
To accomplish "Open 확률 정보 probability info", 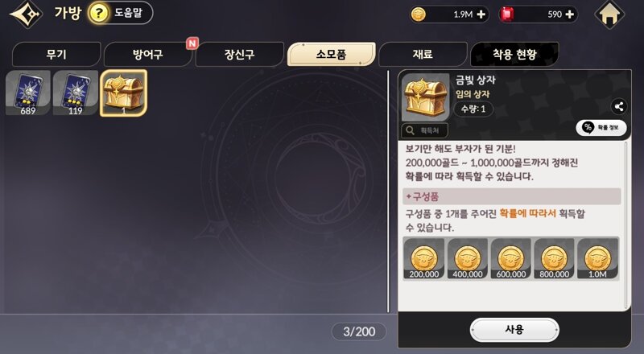I will tap(601, 128).
